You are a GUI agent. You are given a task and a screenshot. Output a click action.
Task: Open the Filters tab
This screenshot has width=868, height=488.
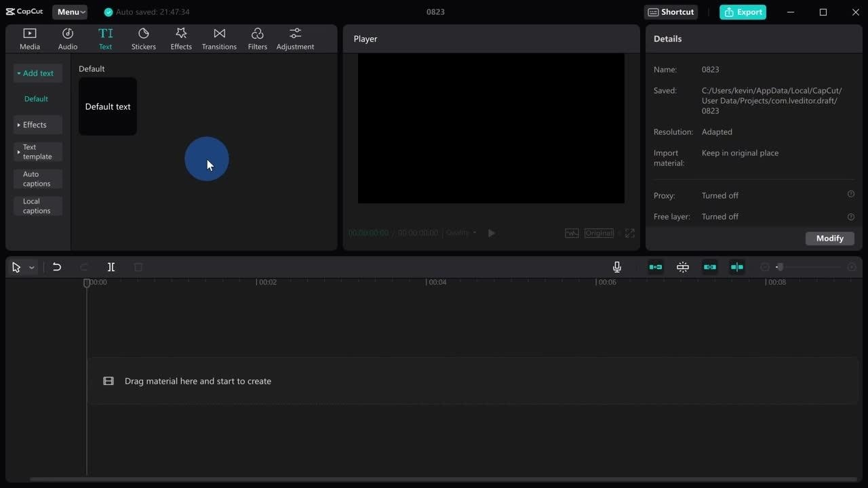pyautogui.click(x=257, y=39)
